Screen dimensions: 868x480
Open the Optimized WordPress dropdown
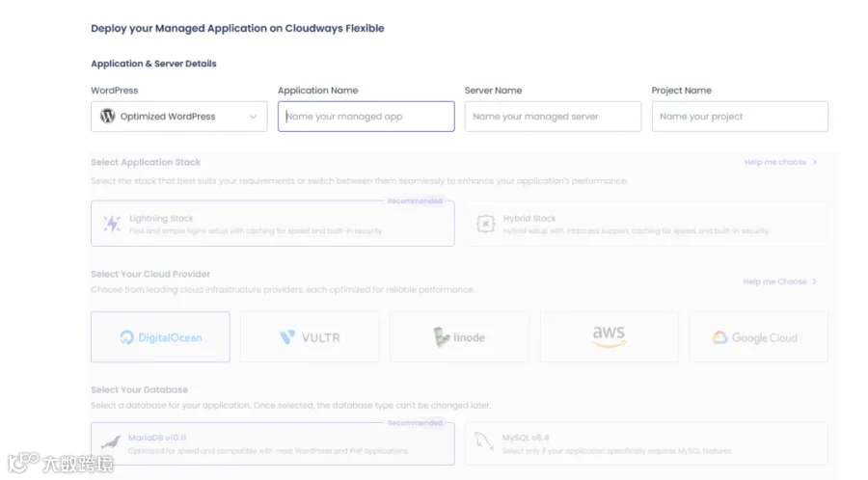click(179, 116)
